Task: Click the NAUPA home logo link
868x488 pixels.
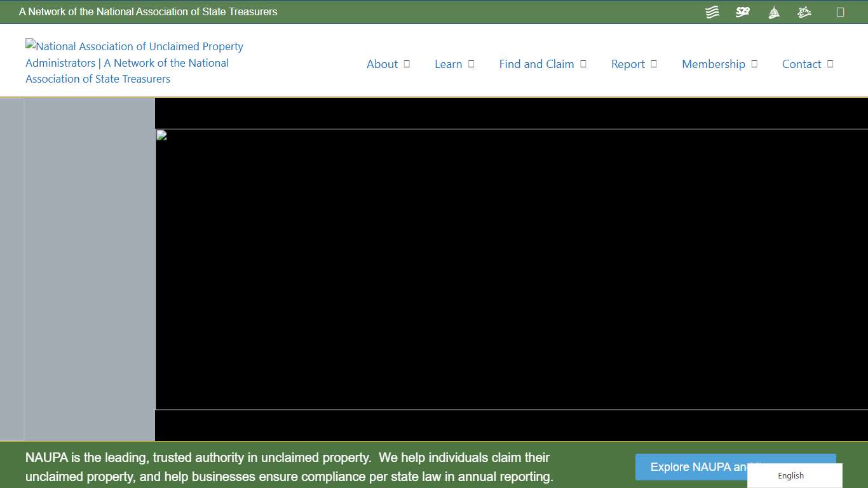Action: (x=133, y=62)
